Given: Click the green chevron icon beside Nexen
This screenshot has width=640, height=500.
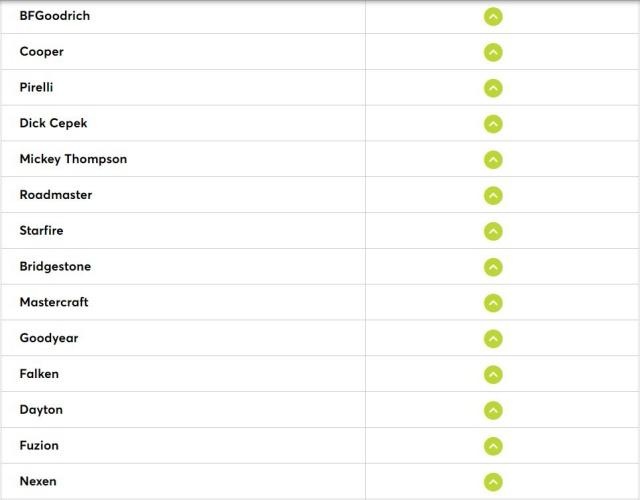Looking at the screenshot, I should pos(493,482).
